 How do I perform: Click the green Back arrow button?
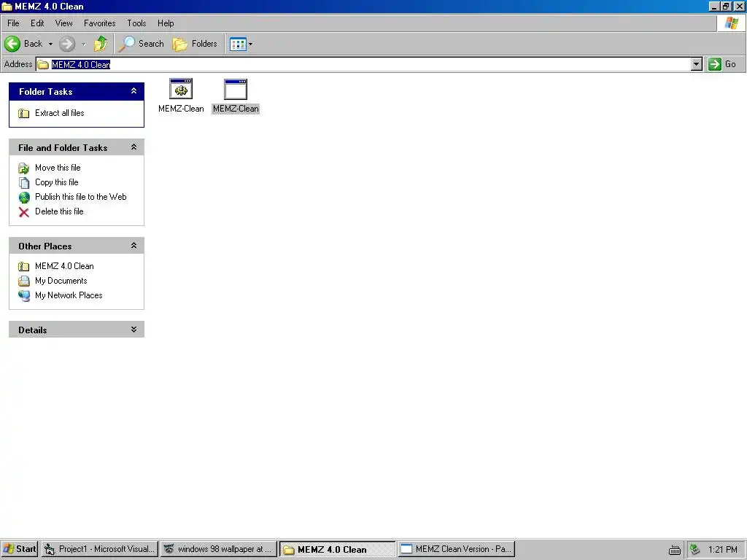13,44
